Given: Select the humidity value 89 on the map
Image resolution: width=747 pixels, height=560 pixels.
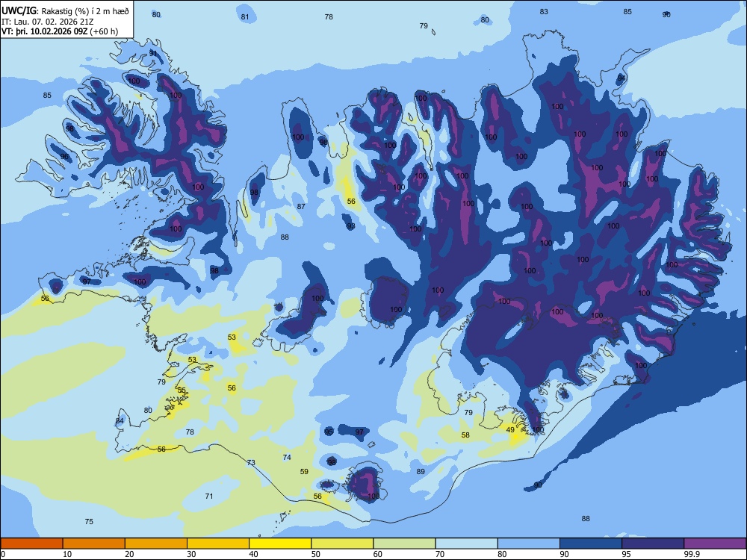Looking at the screenshot, I should [420, 471].
